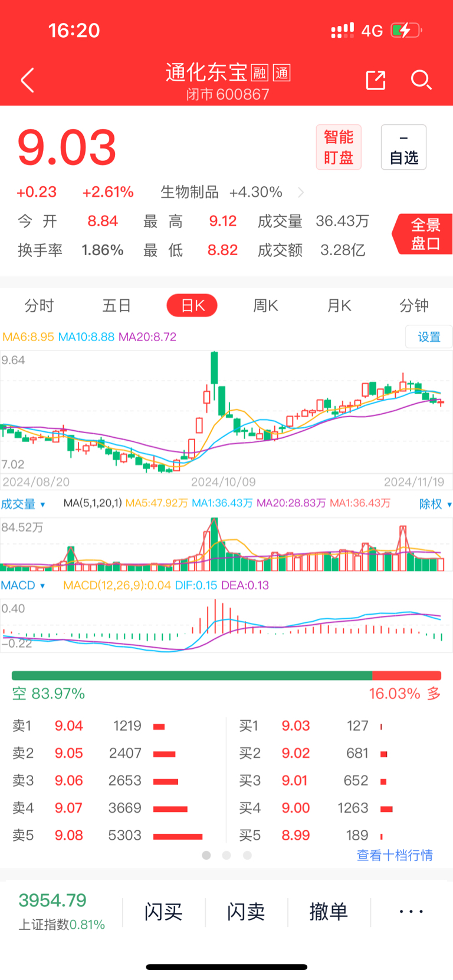Open 除权 adjustment dropdown
This screenshot has height=980, width=453.
point(435,504)
